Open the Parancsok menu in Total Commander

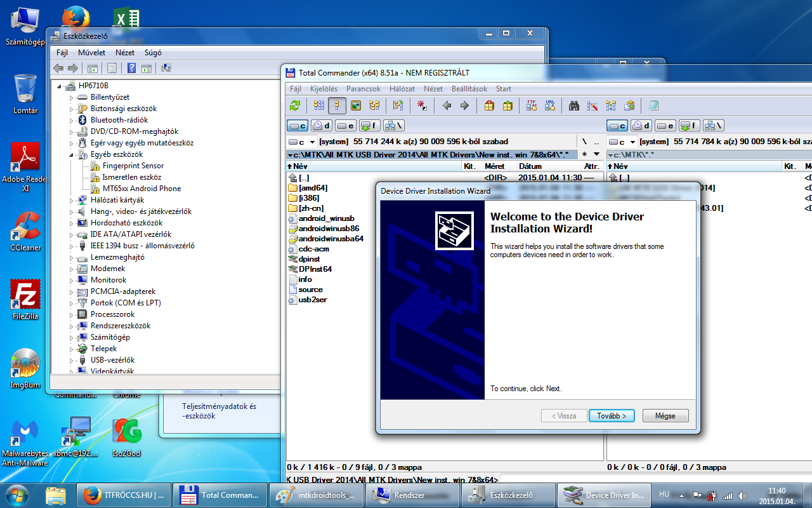point(363,89)
